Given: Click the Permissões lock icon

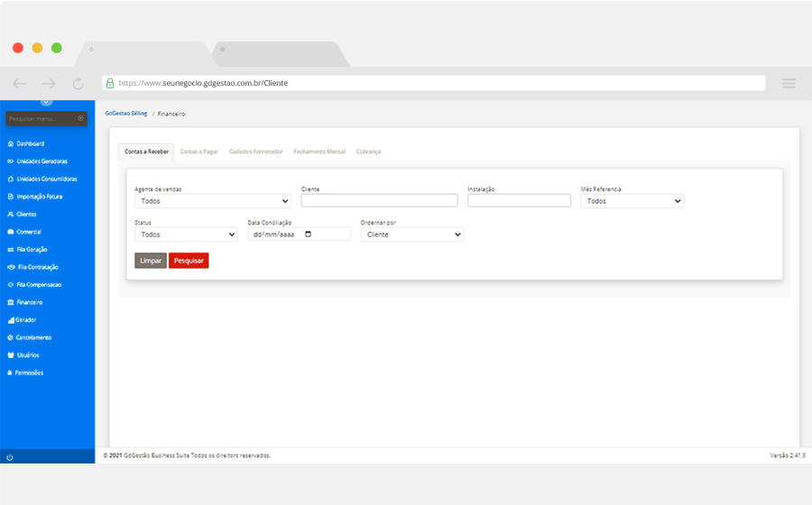Looking at the screenshot, I should point(10,372).
